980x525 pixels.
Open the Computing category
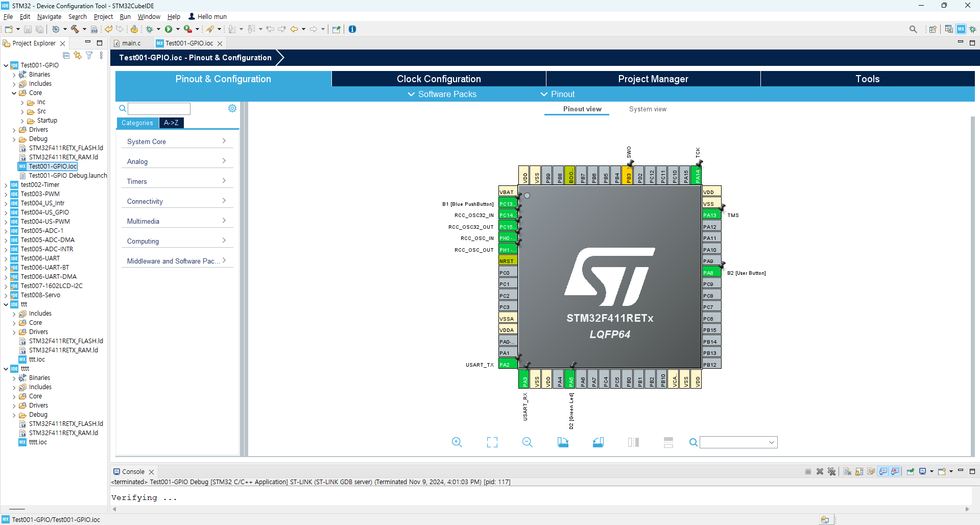[177, 241]
